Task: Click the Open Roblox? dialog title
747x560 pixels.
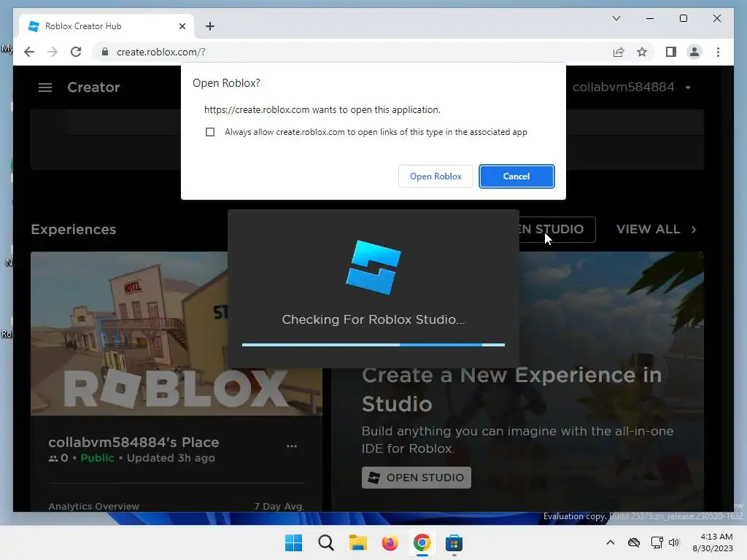Action: tap(226, 83)
